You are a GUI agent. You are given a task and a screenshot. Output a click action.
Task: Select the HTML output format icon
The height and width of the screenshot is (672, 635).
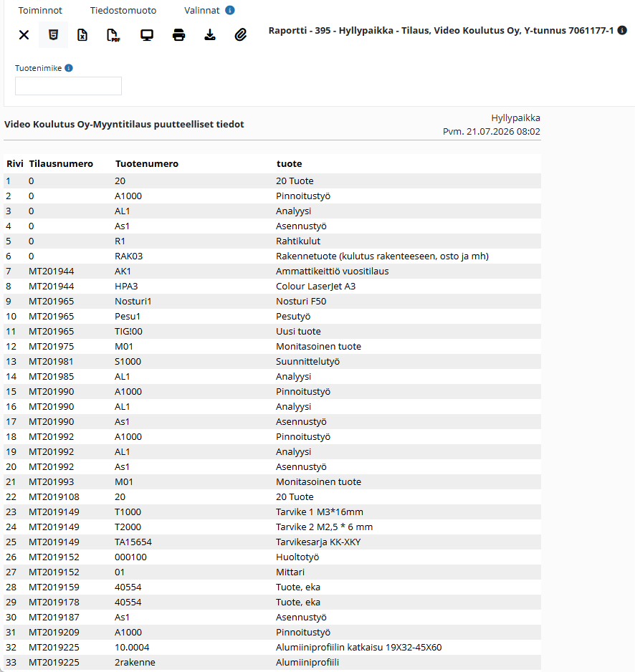point(53,34)
